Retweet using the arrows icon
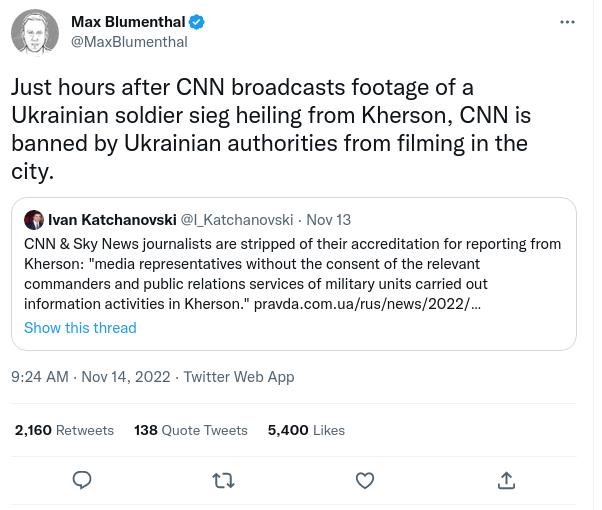The width and height of the screenshot is (602, 510). (x=224, y=481)
